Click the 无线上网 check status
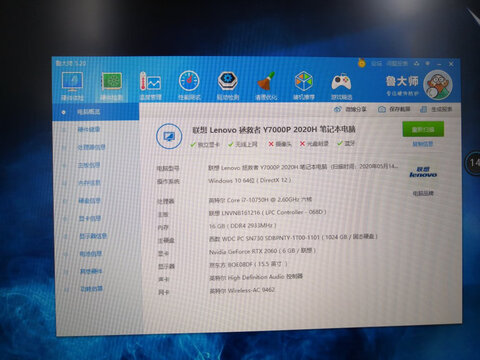The image size is (480, 360). (243, 144)
